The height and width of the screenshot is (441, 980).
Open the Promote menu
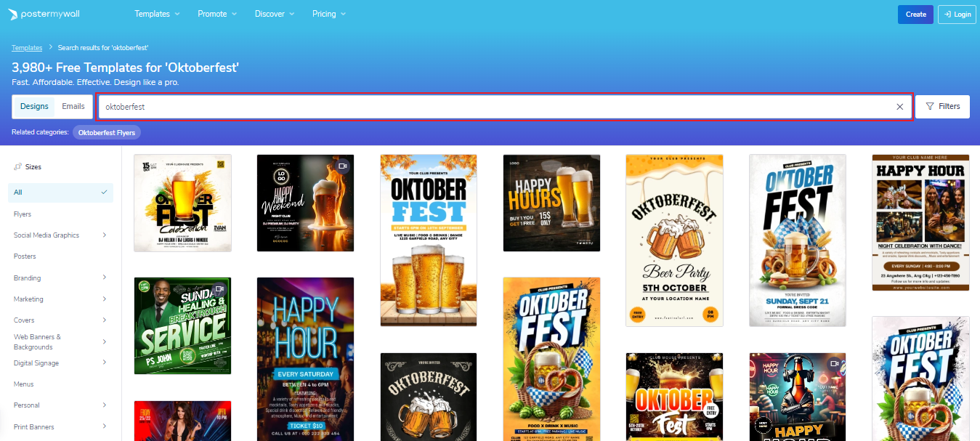coord(218,14)
